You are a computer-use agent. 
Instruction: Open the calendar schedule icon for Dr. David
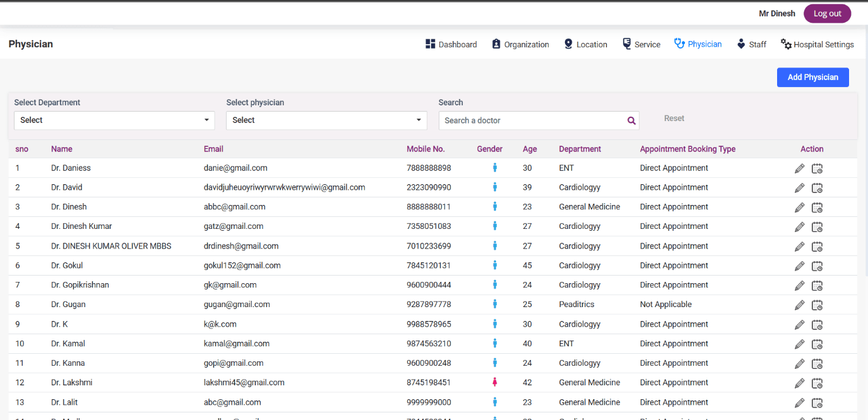pyautogui.click(x=817, y=188)
